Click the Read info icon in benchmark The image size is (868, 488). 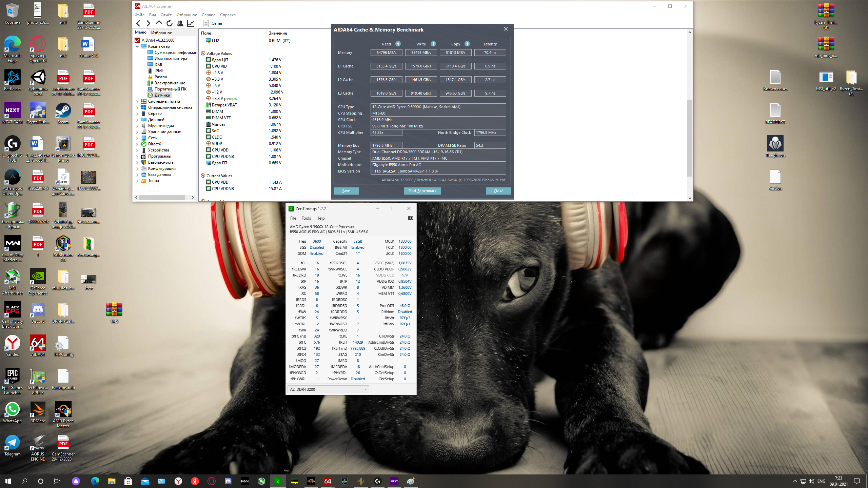click(x=398, y=44)
